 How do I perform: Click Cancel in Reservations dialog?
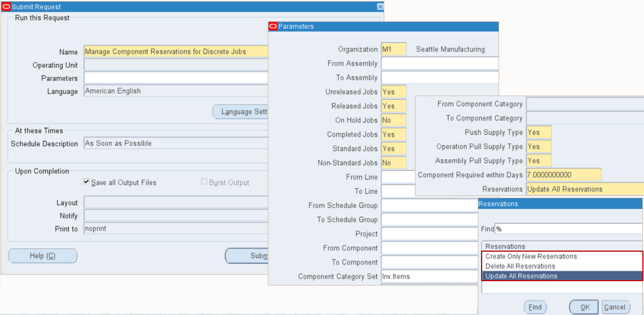point(616,307)
